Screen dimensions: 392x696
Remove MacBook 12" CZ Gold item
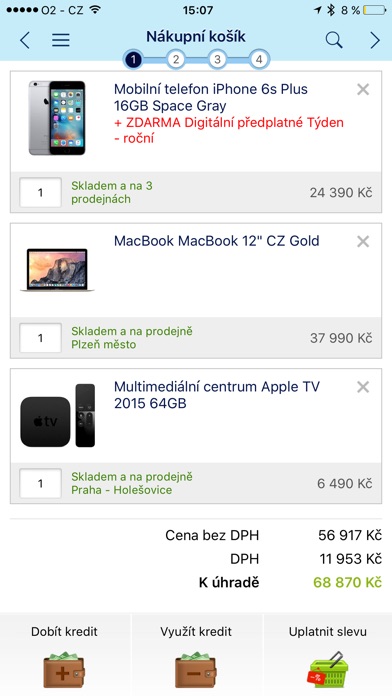(x=363, y=241)
